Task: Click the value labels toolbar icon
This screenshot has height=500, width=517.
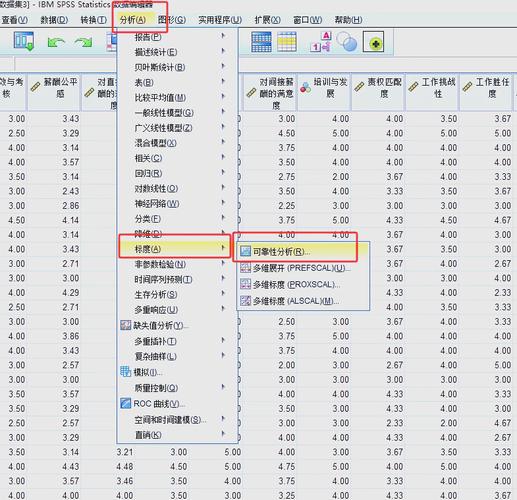Action: (321, 42)
